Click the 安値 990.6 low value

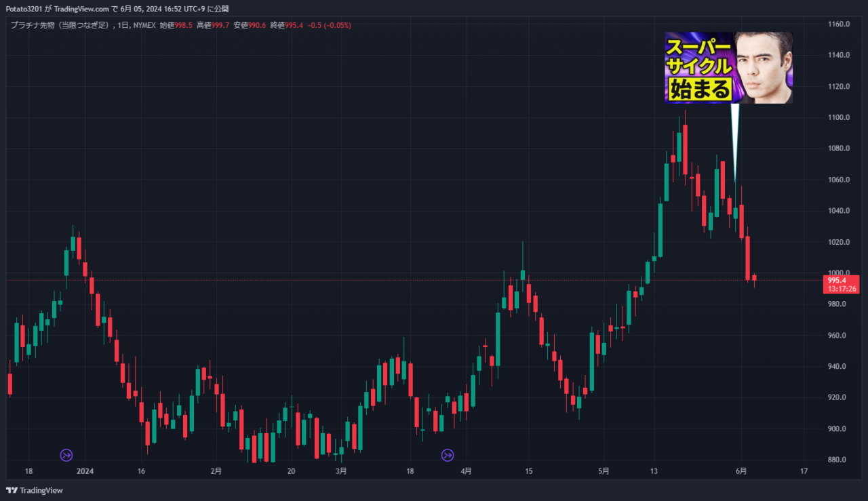pos(250,25)
